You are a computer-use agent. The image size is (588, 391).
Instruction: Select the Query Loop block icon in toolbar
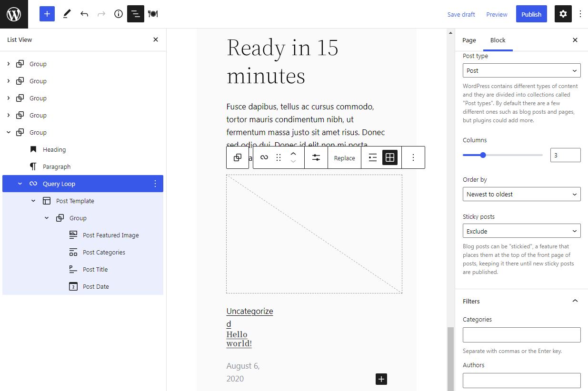coord(264,158)
